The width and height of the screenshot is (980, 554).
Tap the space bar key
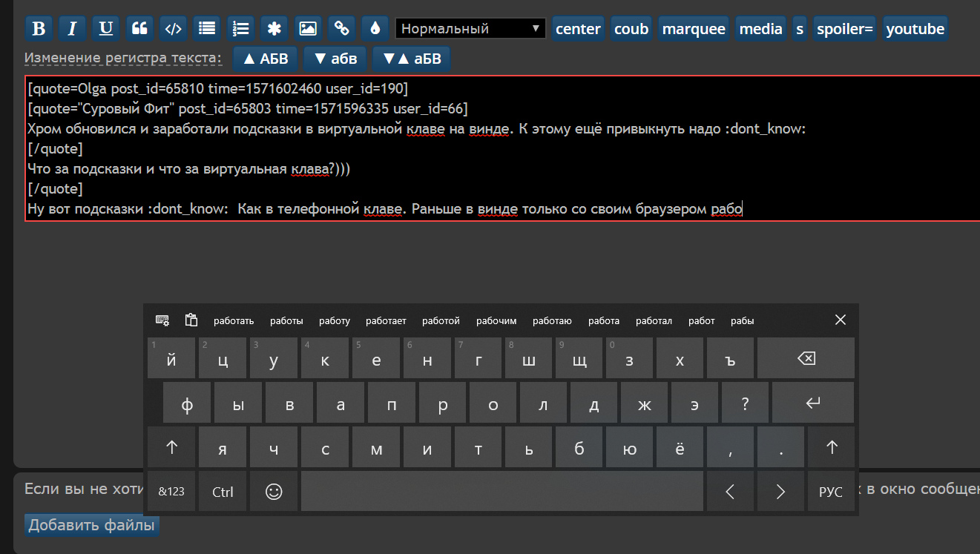[501, 491]
